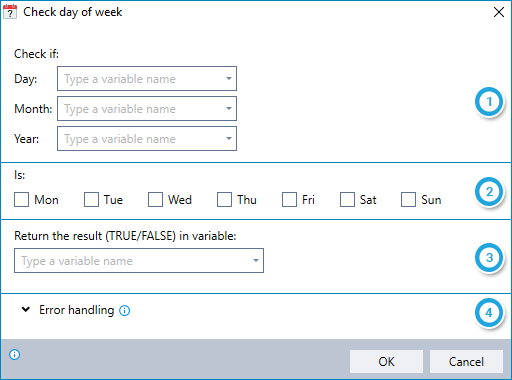Viewport: 512px width, 380px height.
Task: Focus the Year variable name field
Action: click(x=147, y=139)
